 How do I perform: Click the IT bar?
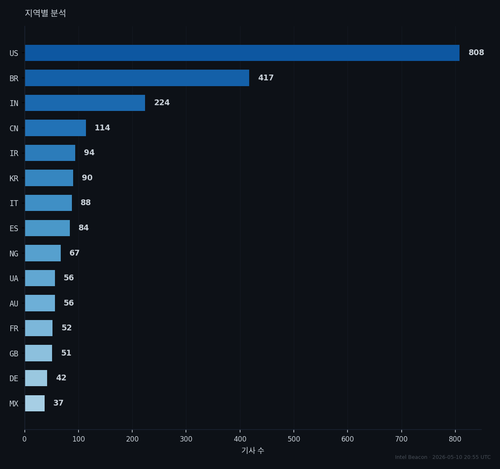pos(48,203)
